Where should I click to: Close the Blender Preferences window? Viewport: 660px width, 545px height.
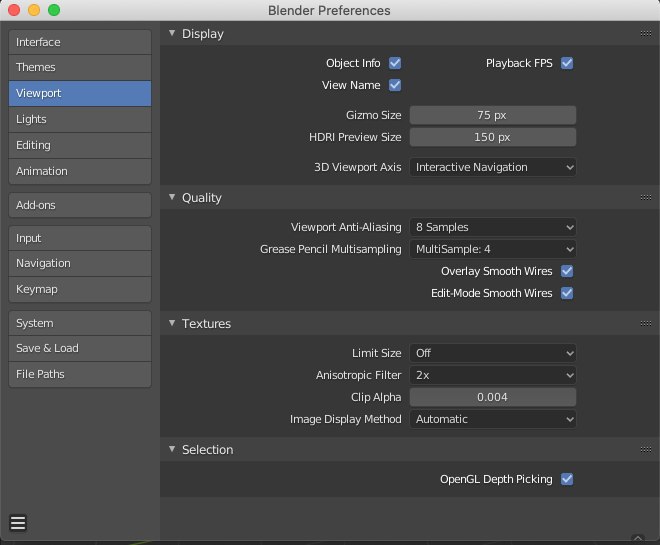pos(14,10)
